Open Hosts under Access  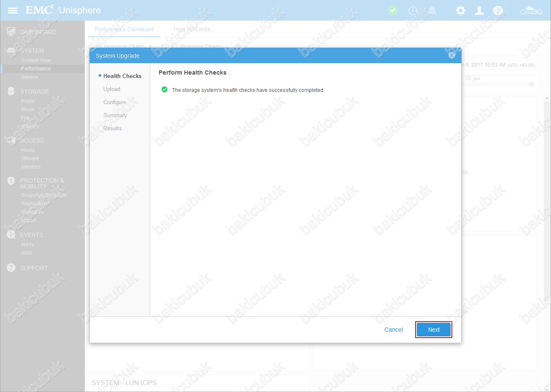(28, 150)
